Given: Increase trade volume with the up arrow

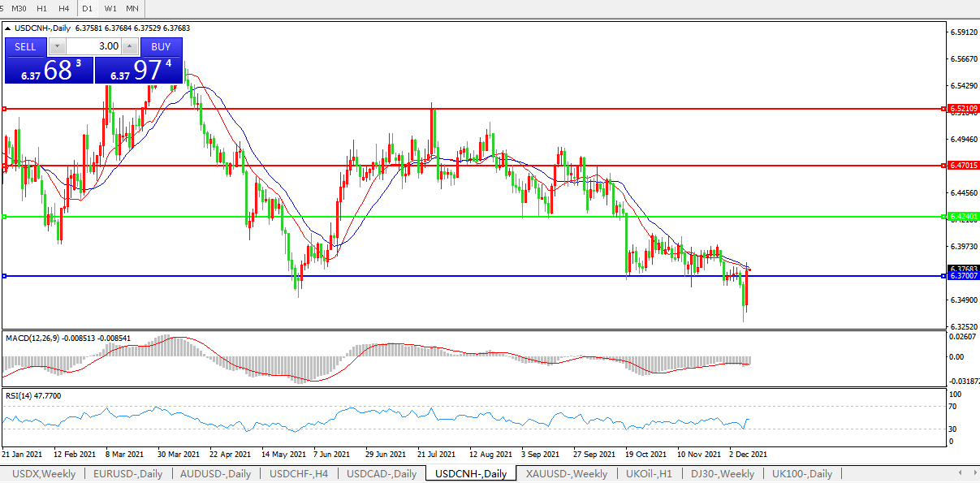Looking at the screenshot, I should coord(129,46).
